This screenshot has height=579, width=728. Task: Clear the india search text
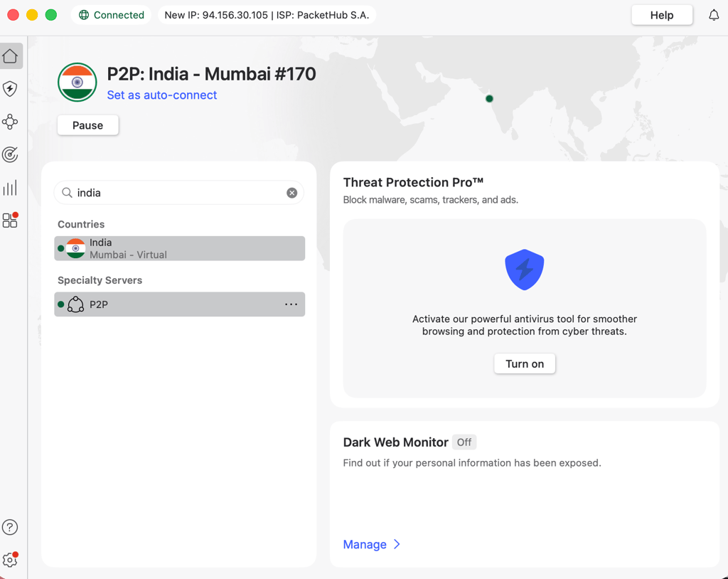[x=291, y=193]
